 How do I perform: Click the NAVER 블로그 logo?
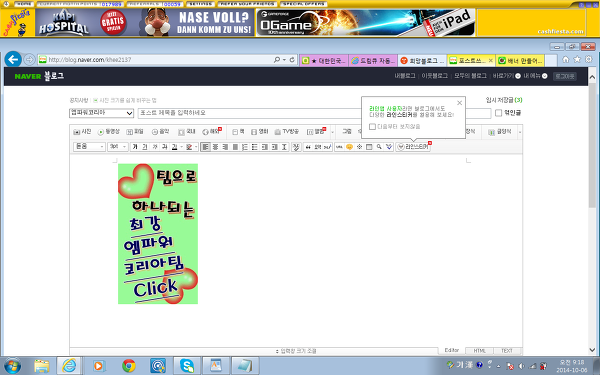coord(39,76)
